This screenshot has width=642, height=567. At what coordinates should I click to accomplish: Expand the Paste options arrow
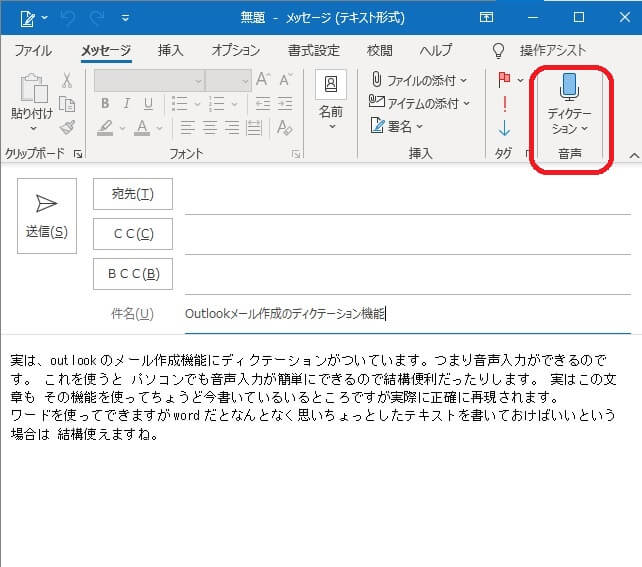click(33, 128)
